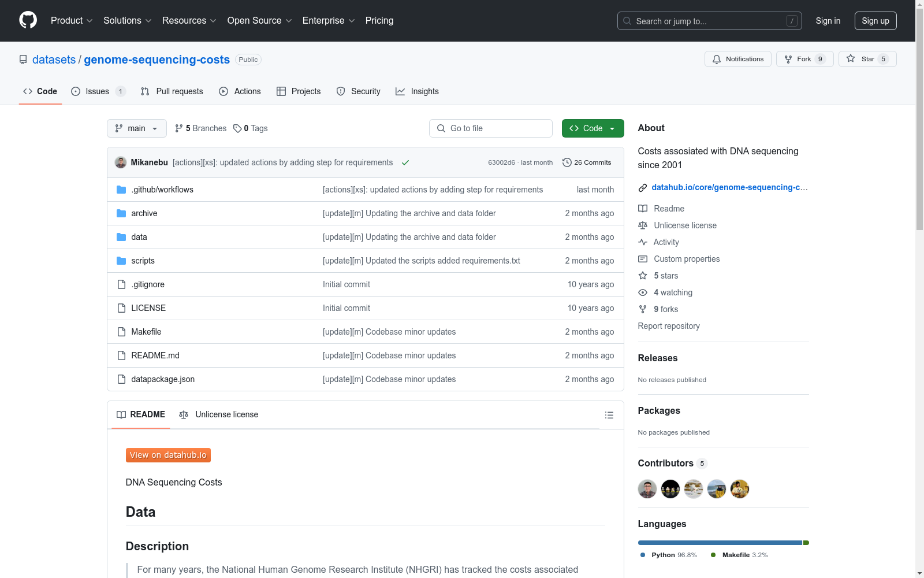
Task: Click the green commit status checkmark
Action: click(x=405, y=162)
